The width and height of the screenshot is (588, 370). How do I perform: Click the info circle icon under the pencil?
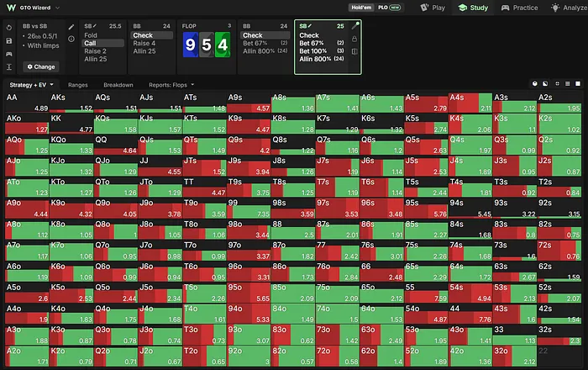pos(71,39)
